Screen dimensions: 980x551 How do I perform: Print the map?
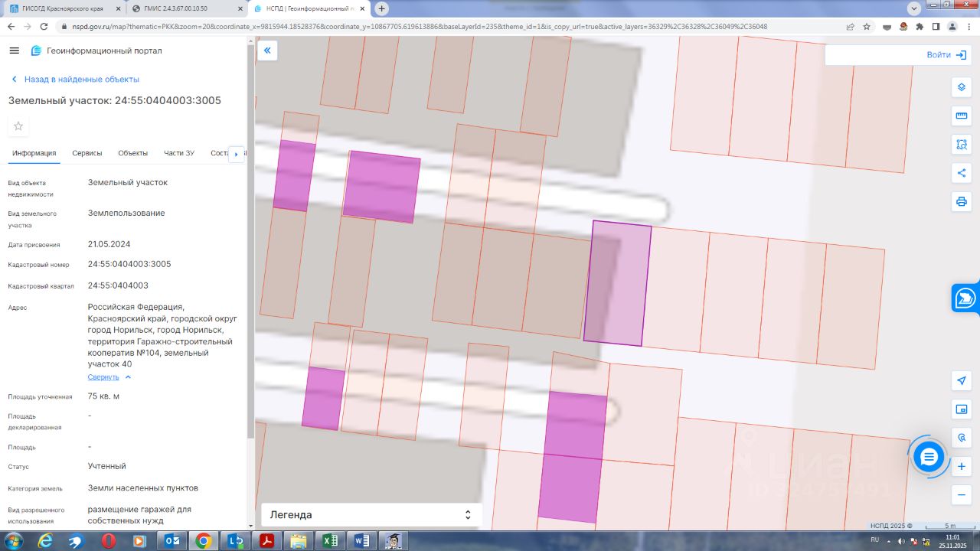(x=962, y=201)
